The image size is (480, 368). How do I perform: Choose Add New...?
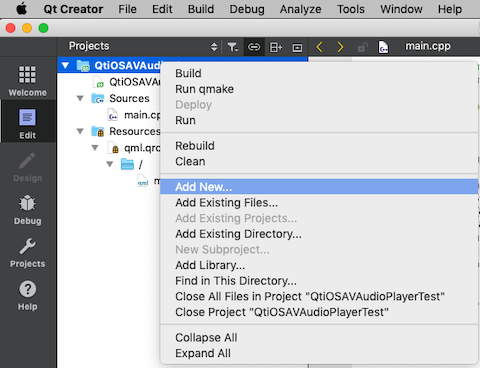coord(319,187)
